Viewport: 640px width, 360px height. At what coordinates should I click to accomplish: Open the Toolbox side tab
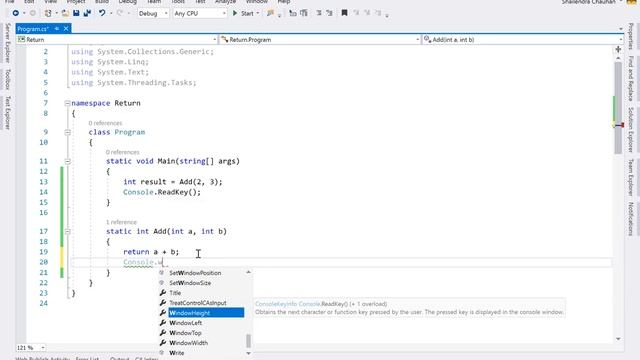[x=7, y=79]
